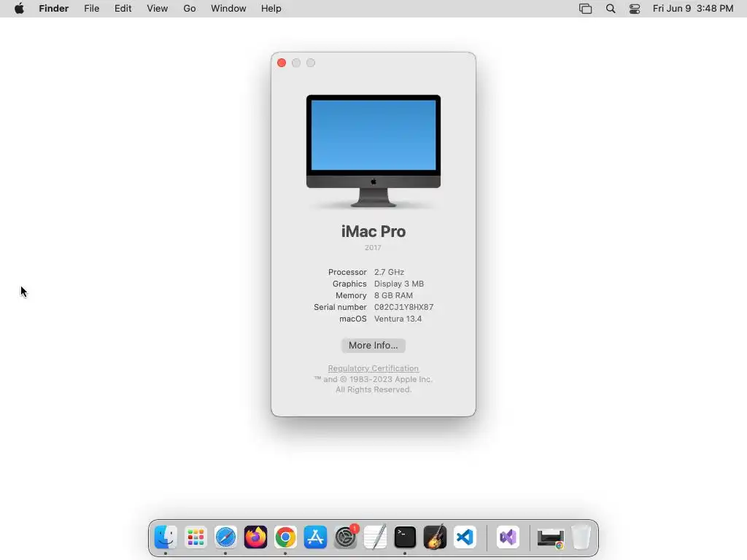Launch Google Chrome from the Dock
Image resolution: width=747 pixels, height=560 pixels.
[x=285, y=537]
